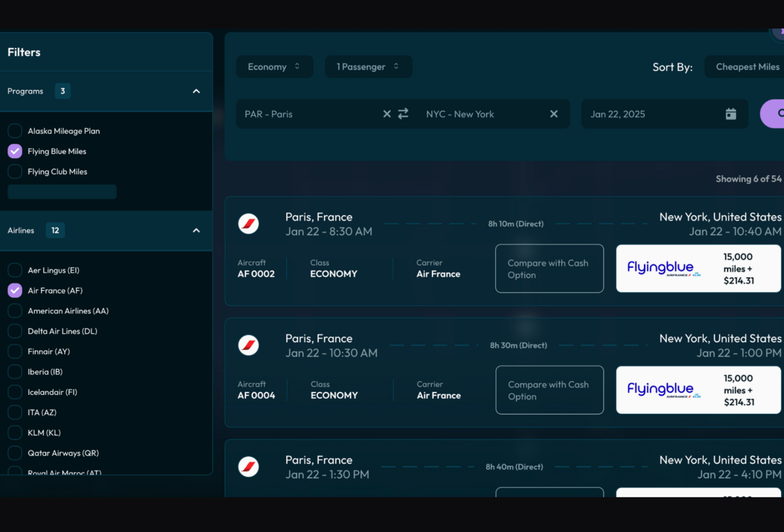Click '8h 40m (Direct)' duration text
This screenshot has width=784, height=532.
coord(514,466)
